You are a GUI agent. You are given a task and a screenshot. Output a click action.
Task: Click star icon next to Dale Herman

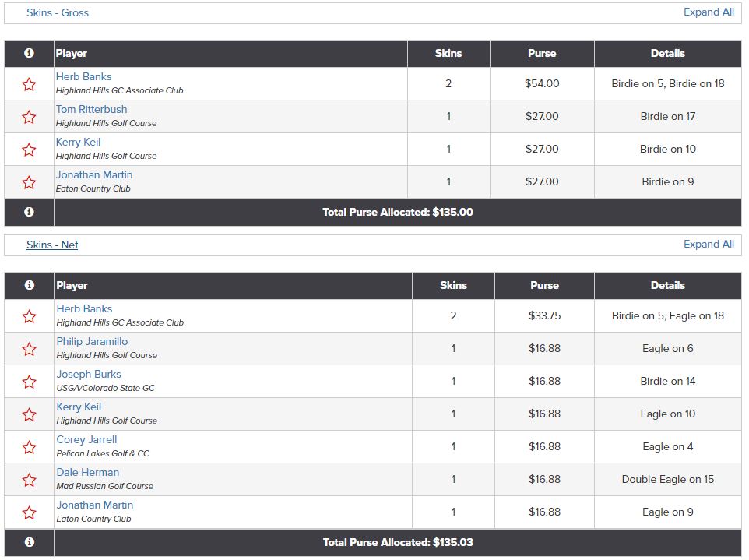tap(29, 480)
